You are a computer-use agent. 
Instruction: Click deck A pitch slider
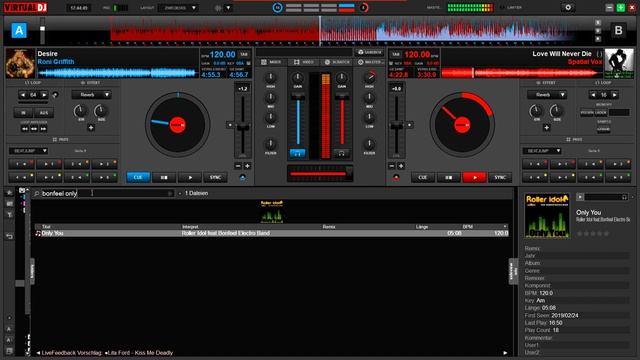(x=243, y=128)
